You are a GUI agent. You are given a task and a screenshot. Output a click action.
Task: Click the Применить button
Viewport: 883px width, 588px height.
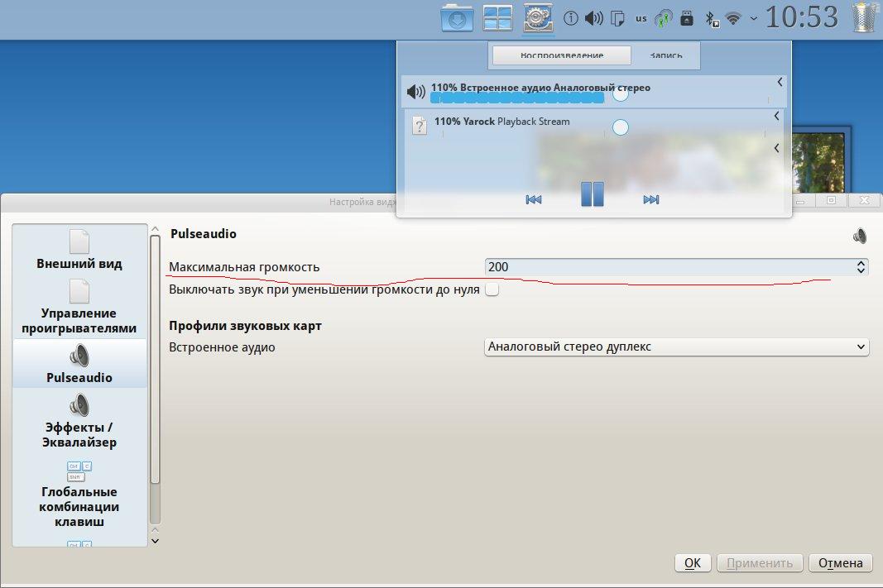(760, 562)
